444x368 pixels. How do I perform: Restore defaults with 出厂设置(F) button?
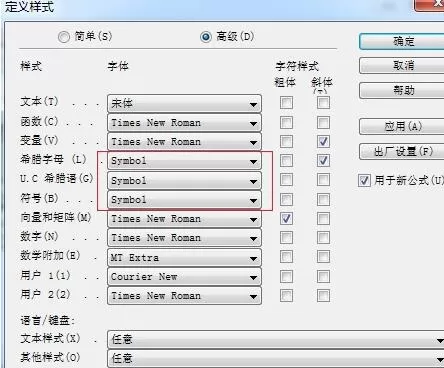tap(402, 152)
